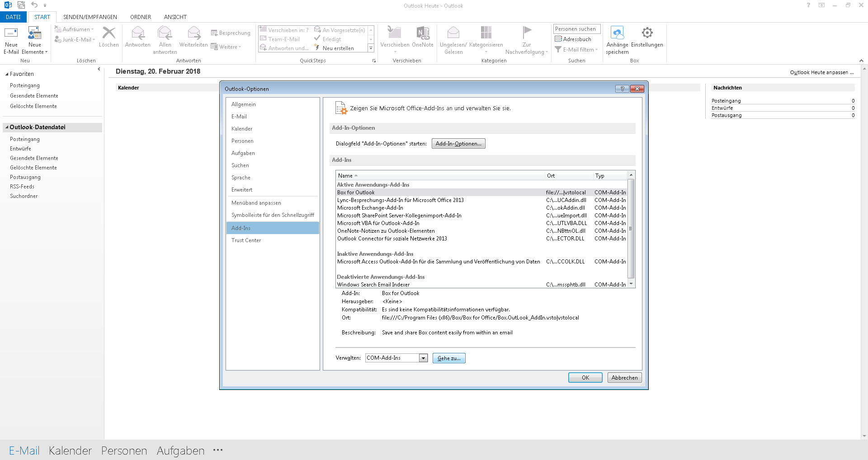Select Erweitert options category

pos(273,190)
